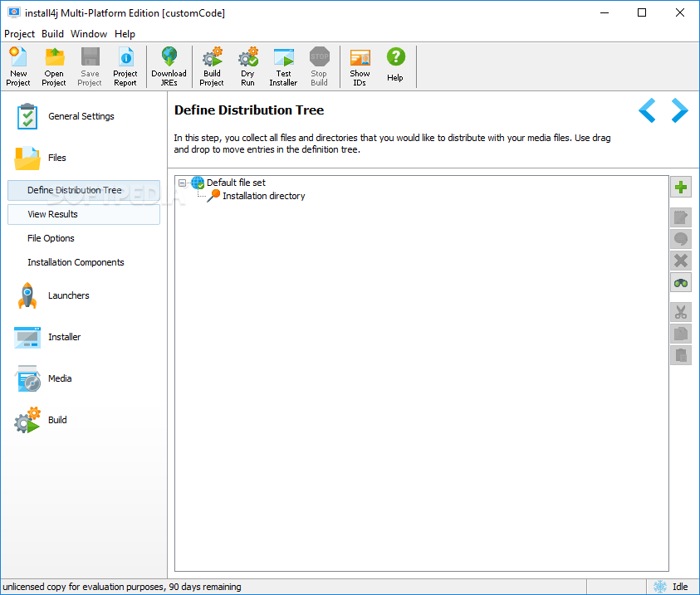Screen dimensions: 700x595
Task: Click the edit entry pencil icon
Action: click(681, 217)
